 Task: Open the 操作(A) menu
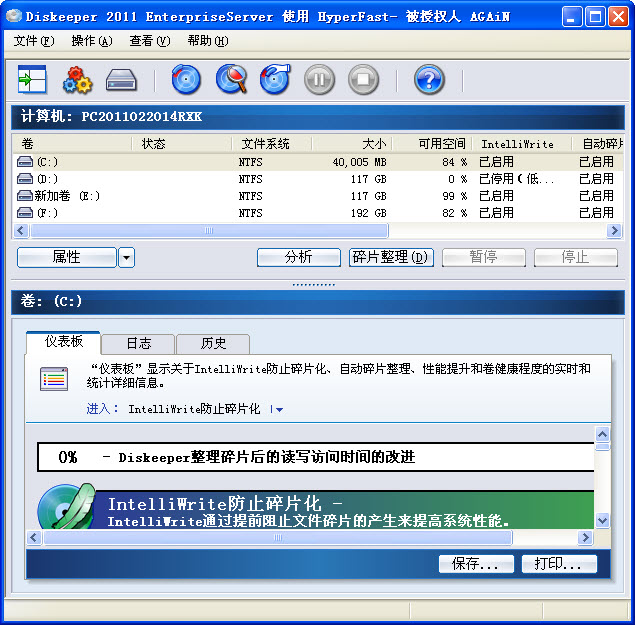point(92,41)
